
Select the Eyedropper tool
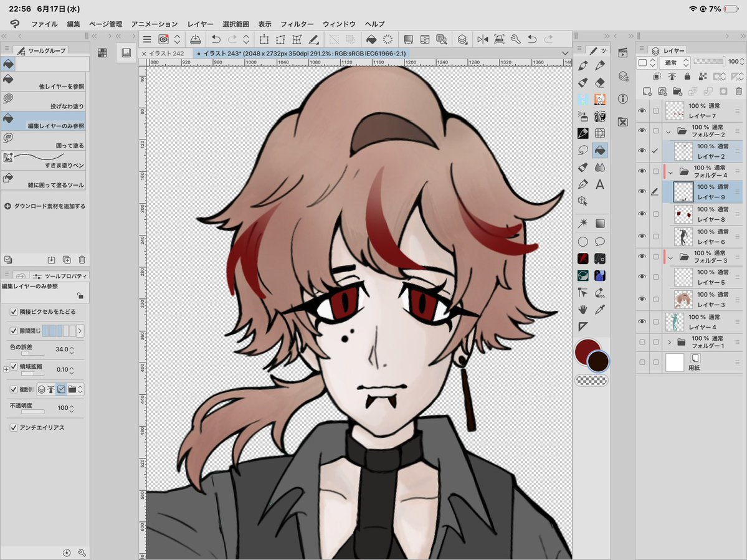[600, 309]
